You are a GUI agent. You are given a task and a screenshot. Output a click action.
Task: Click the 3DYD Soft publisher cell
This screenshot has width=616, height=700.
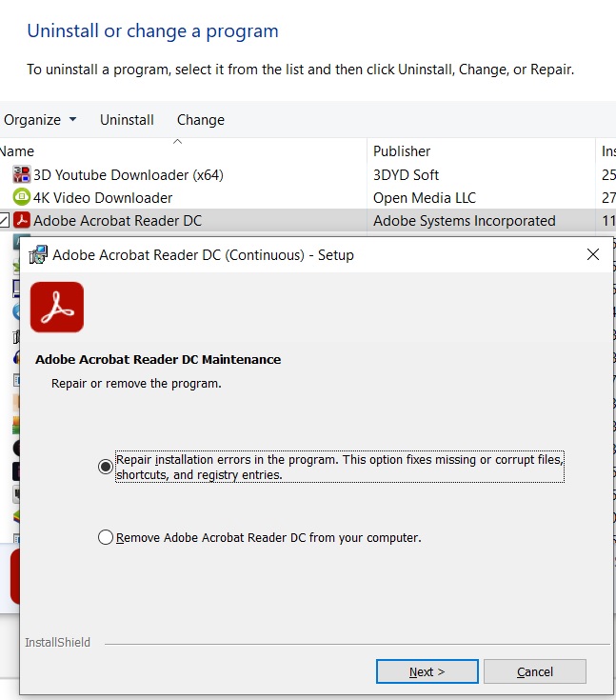pos(407,175)
